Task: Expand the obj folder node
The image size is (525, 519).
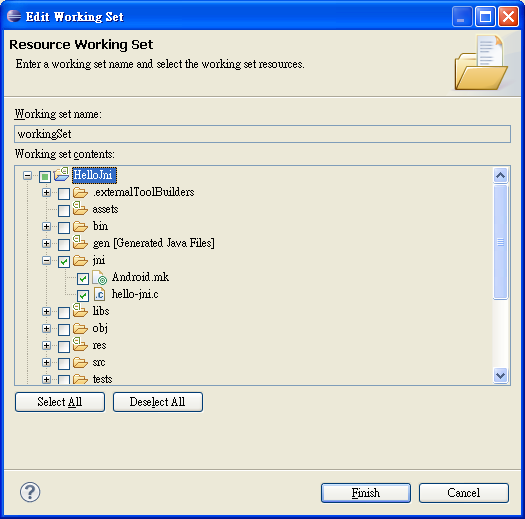Action: click(x=47, y=328)
